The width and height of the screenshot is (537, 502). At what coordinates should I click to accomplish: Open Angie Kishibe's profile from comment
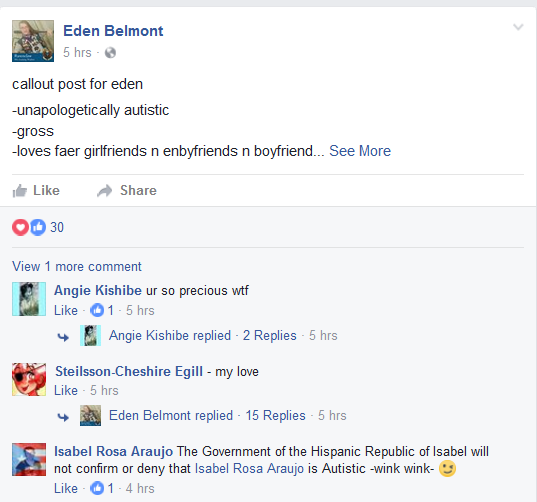(98, 290)
